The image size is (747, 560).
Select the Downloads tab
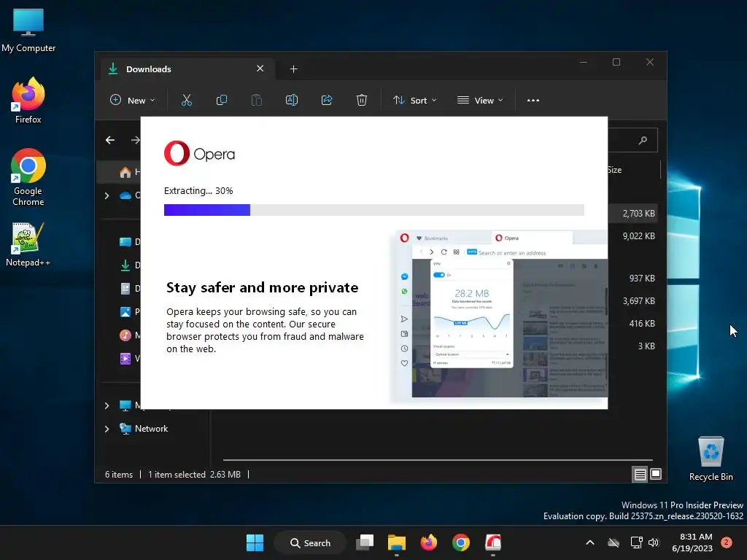pyautogui.click(x=187, y=69)
